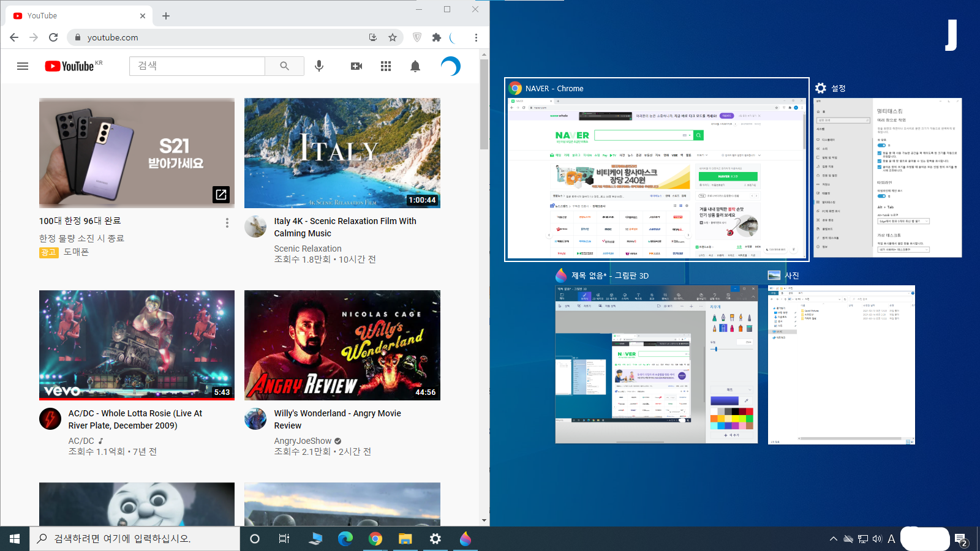Screen dimensions: 980x551
Task: Click the external link icon on S21 ad thumbnail
Action: 221,195
